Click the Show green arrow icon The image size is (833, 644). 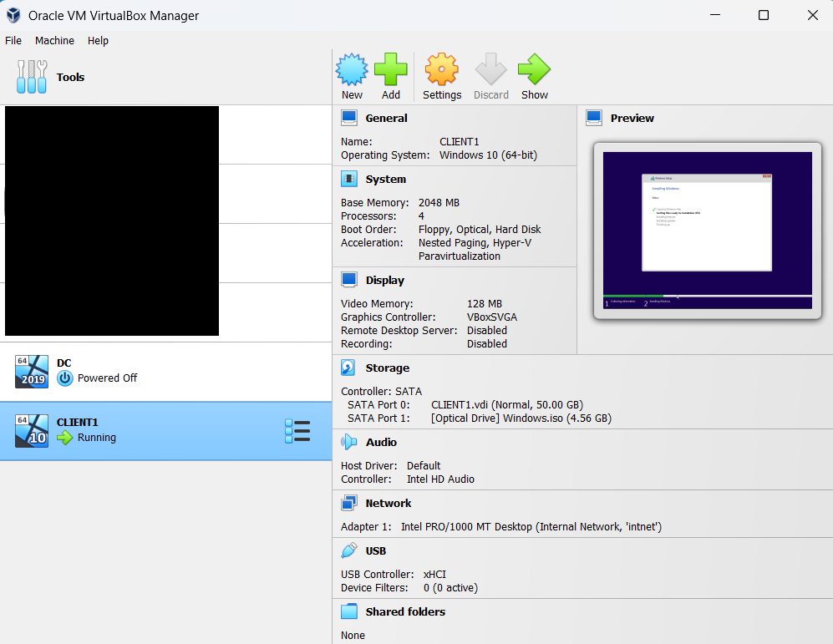click(534, 69)
